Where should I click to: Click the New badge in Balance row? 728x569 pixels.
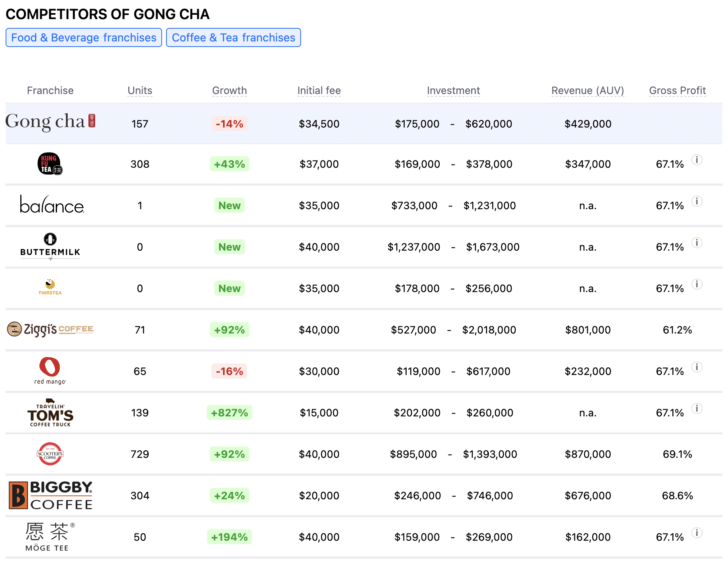tap(229, 206)
